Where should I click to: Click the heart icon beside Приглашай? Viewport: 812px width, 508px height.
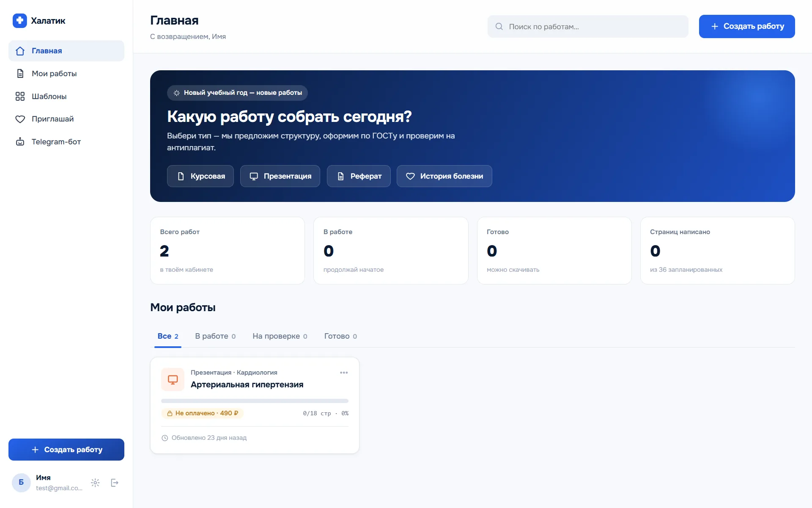(x=20, y=119)
